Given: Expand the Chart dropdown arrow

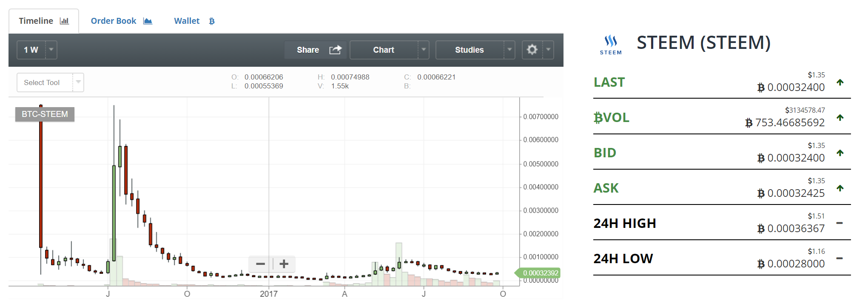Looking at the screenshot, I should [424, 50].
